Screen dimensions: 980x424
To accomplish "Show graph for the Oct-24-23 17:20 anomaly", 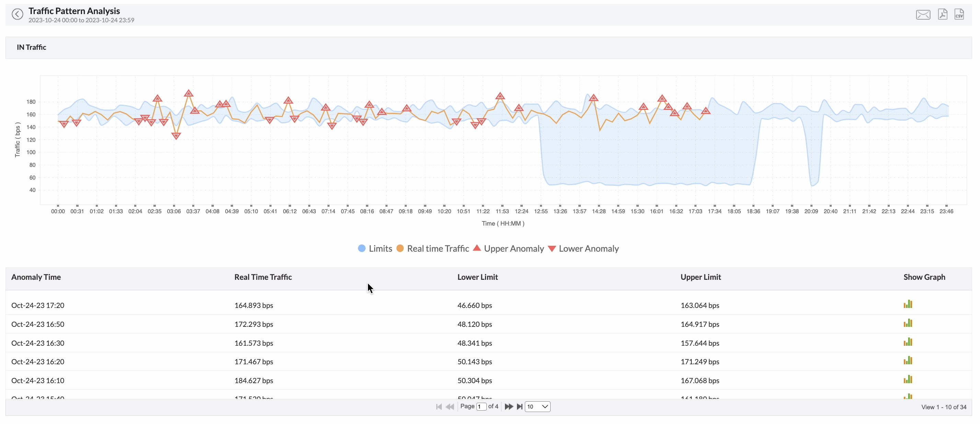I will tap(908, 304).
